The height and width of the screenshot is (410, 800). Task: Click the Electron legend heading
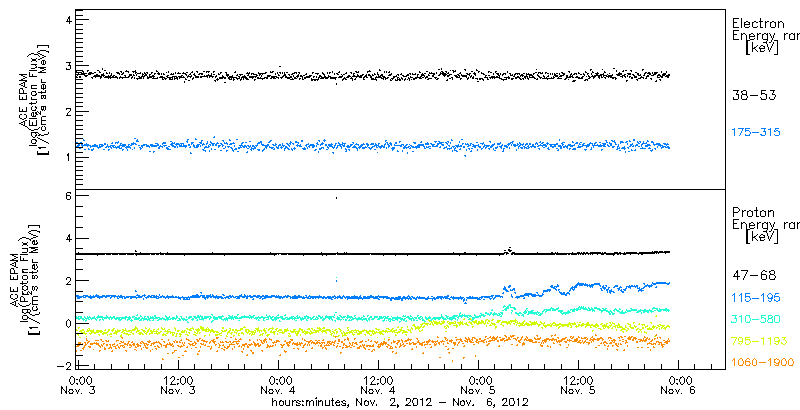point(759,23)
